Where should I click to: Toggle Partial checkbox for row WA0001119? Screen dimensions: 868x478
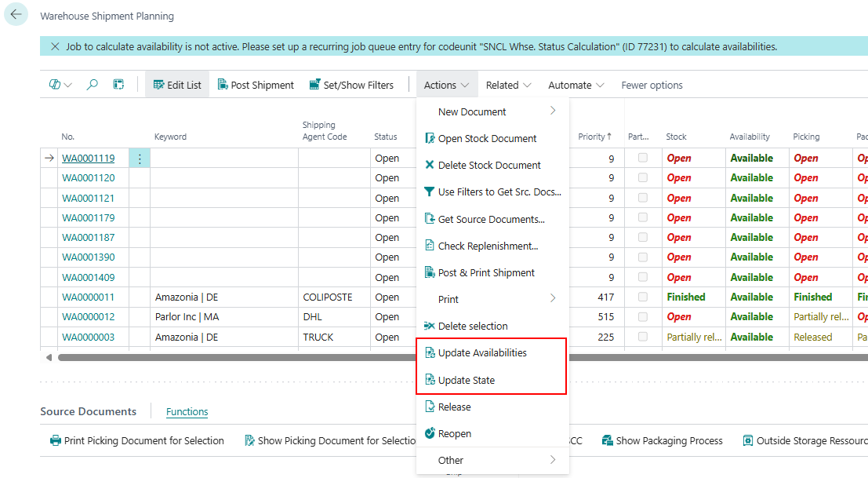(x=643, y=158)
